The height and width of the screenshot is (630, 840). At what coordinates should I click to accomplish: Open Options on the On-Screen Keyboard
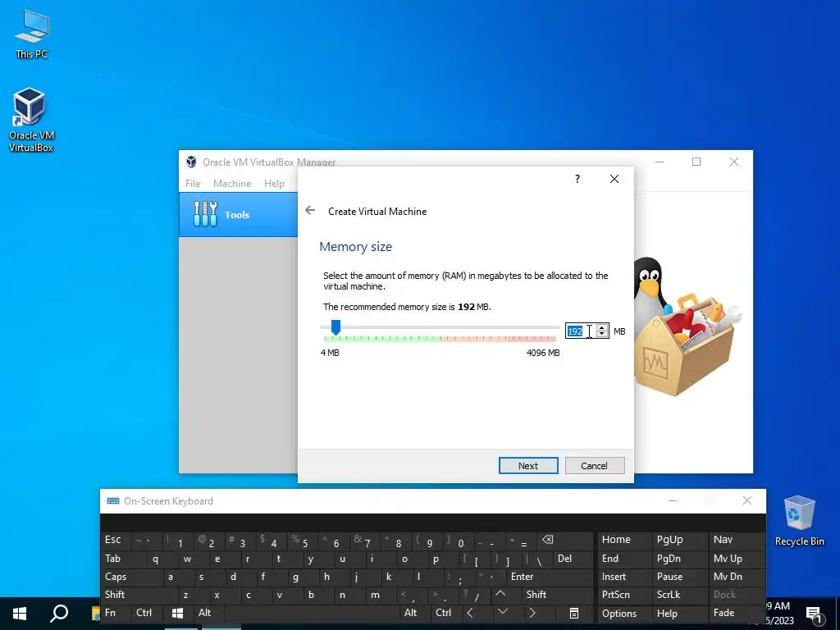tap(623, 614)
